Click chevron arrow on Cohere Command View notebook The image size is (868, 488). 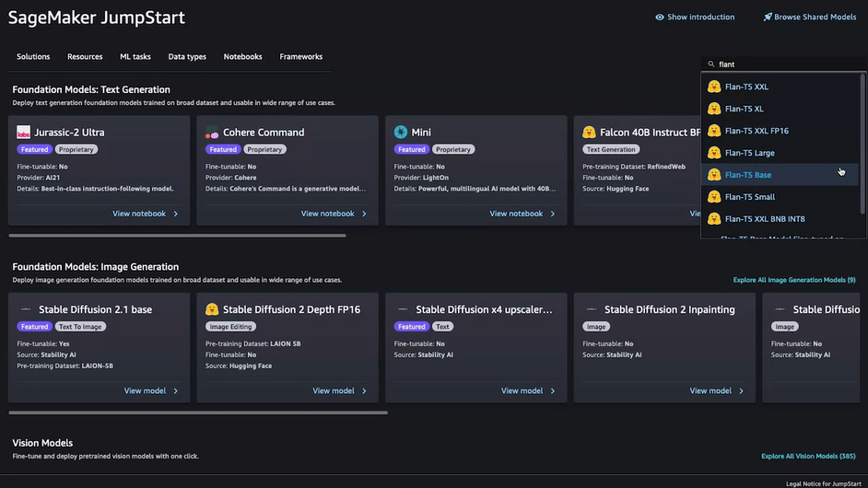[x=364, y=214]
